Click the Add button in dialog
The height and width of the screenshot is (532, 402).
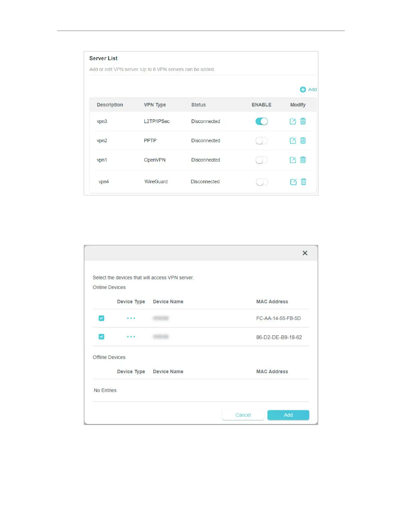click(288, 415)
